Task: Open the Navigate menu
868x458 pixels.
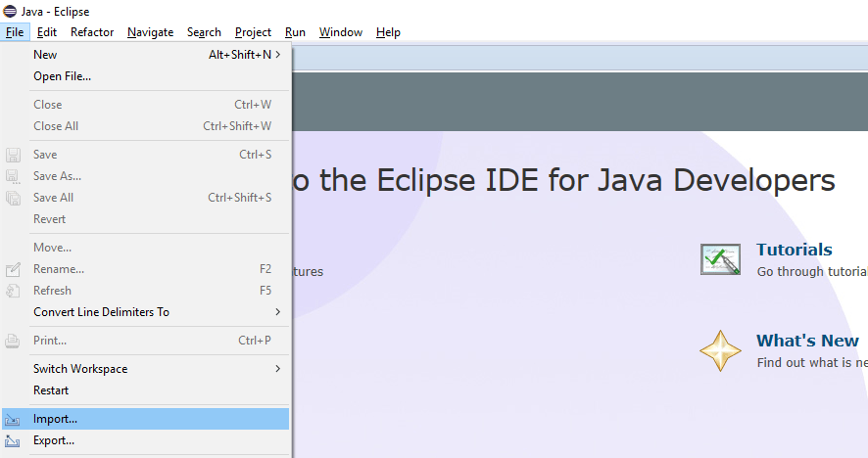Action: [150, 32]
